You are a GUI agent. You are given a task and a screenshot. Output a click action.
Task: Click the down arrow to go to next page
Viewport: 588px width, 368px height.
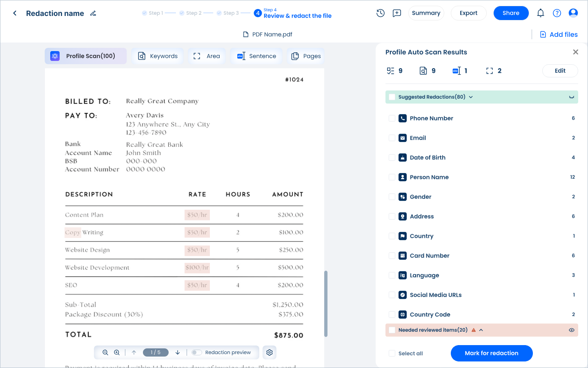(177, 352)
